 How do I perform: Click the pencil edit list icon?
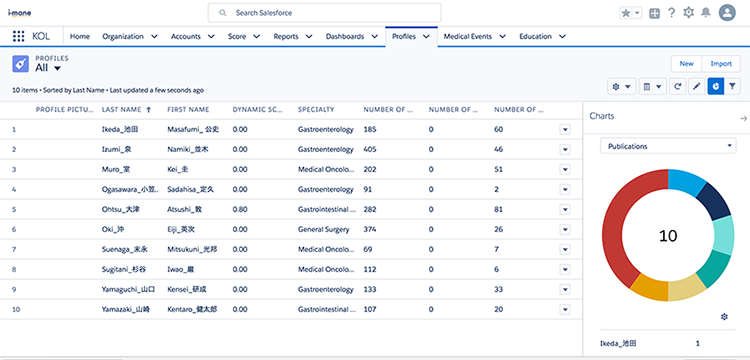[697, 87]
